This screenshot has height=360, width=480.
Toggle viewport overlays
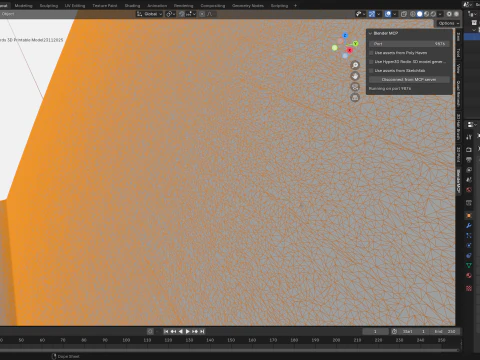(x=388, y=14)
